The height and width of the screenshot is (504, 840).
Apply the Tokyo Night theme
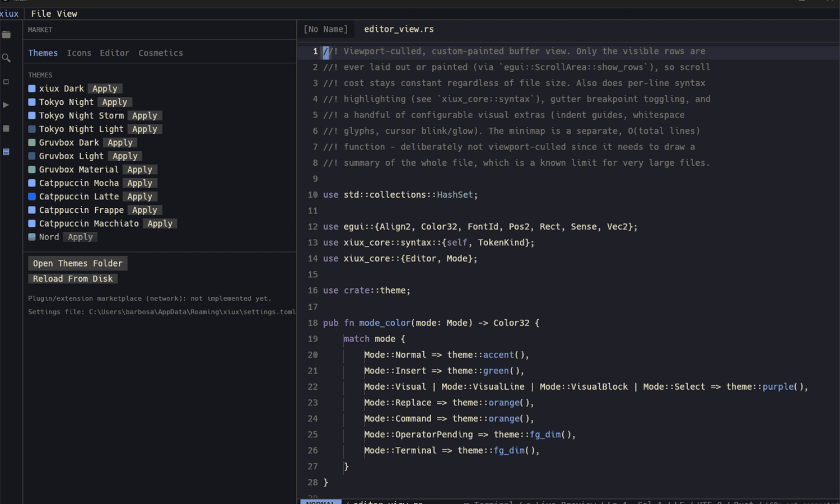coord(115,102)
